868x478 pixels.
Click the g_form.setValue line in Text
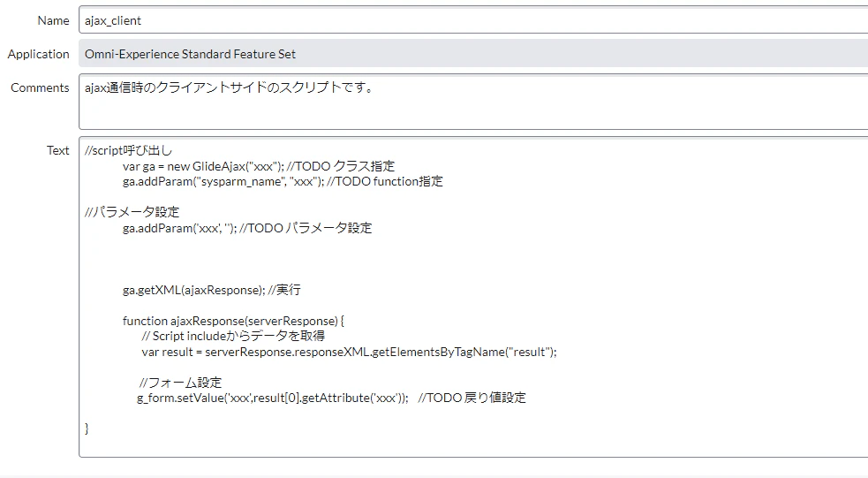coord(331,398)
